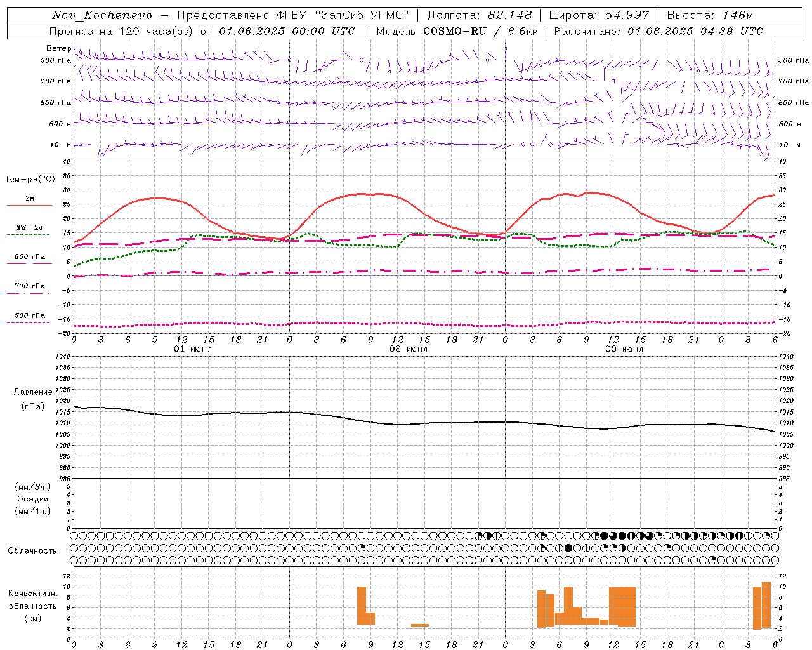The width and height of the screenshot is (812, 650).
Task: Click the fully black circle in middle cloud row
Action: [568, 548]
